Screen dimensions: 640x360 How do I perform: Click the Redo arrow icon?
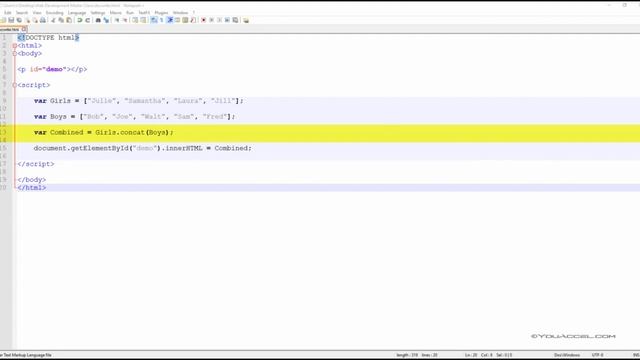coord(88,20)
